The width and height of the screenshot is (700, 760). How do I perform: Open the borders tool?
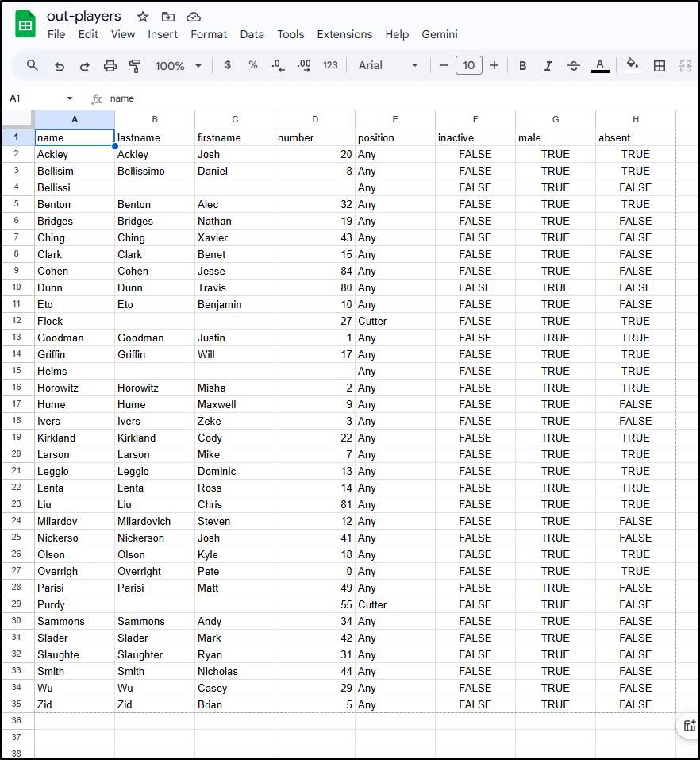659,66
